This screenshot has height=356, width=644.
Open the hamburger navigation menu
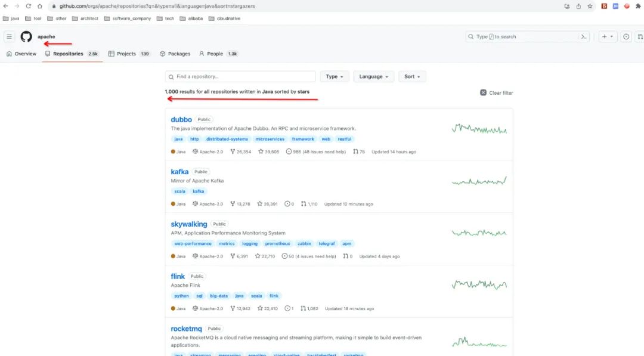tap(9, 36)
